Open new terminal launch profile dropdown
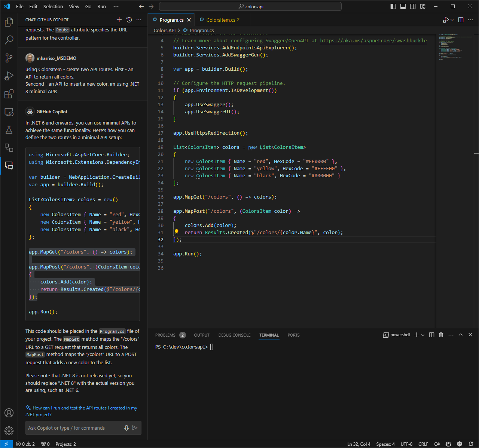The image size is (479, 448). 423,335
